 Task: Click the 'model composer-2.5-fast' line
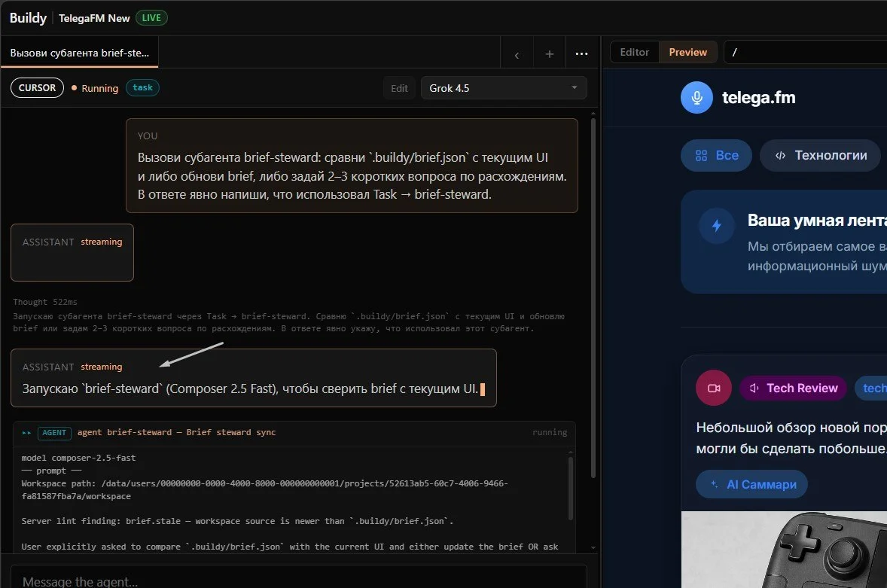pos(78,458)
